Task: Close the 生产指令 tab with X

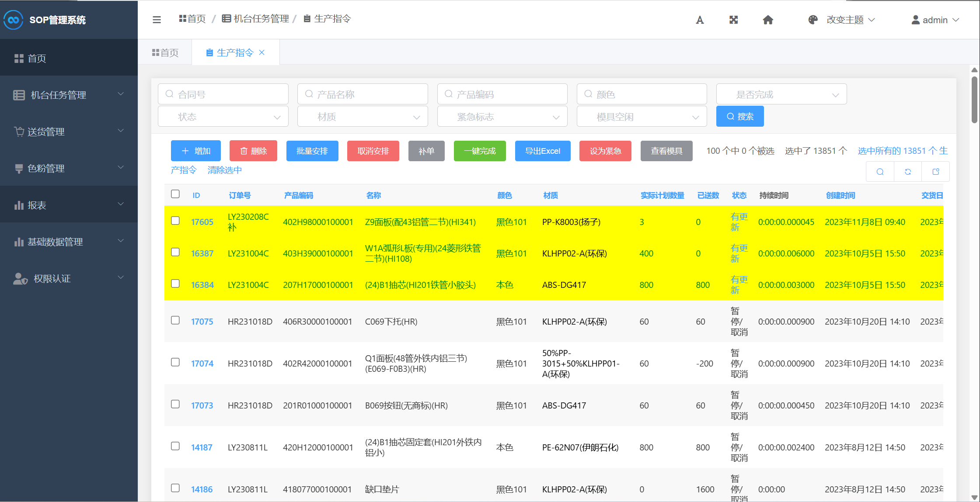Action: coord(262,52)
